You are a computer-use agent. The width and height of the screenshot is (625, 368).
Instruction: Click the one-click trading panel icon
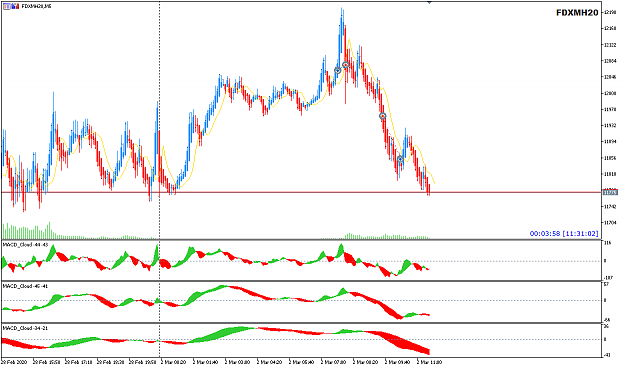(x=6, y=6)
